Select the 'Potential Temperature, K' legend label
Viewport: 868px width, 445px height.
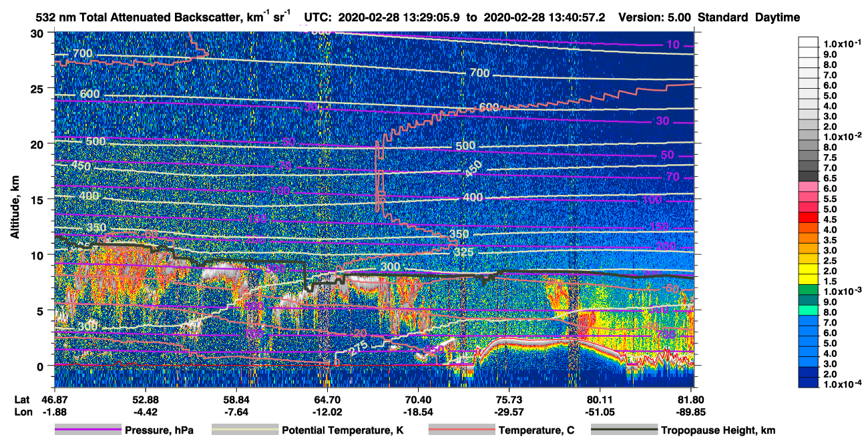click(x=343, y=431)
